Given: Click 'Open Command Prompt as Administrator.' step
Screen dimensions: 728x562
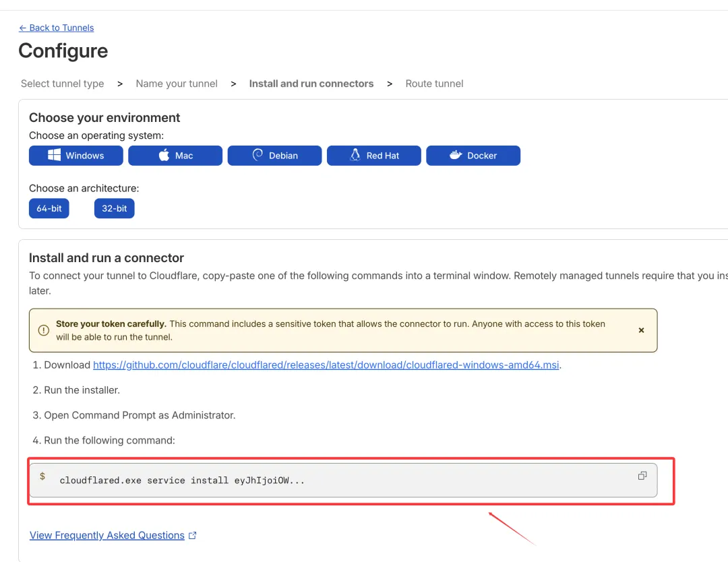Looking at the screenshot, I should coord(140,415).
